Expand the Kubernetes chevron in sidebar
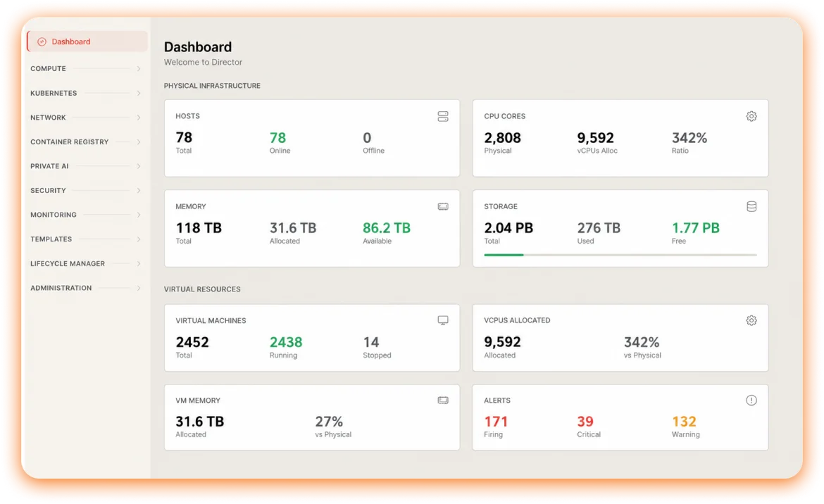Image resolution: width=824 pixels, height=504 pixels. click(x=139, y=93)
